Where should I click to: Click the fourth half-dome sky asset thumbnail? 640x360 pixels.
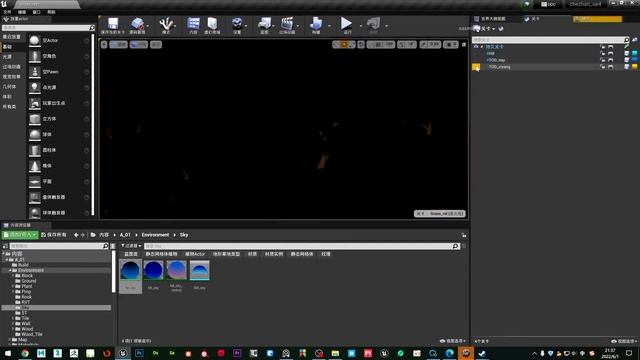point(200,270)
